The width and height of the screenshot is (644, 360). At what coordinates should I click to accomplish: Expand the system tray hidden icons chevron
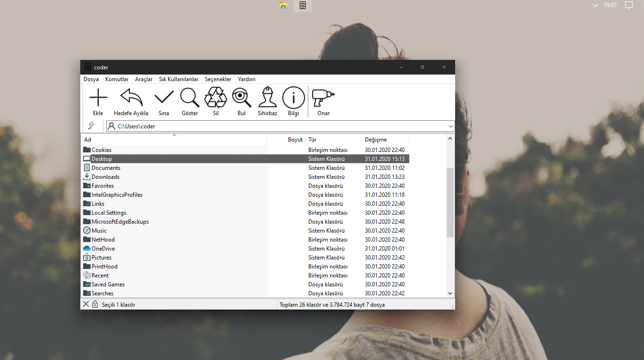point(595,5)
